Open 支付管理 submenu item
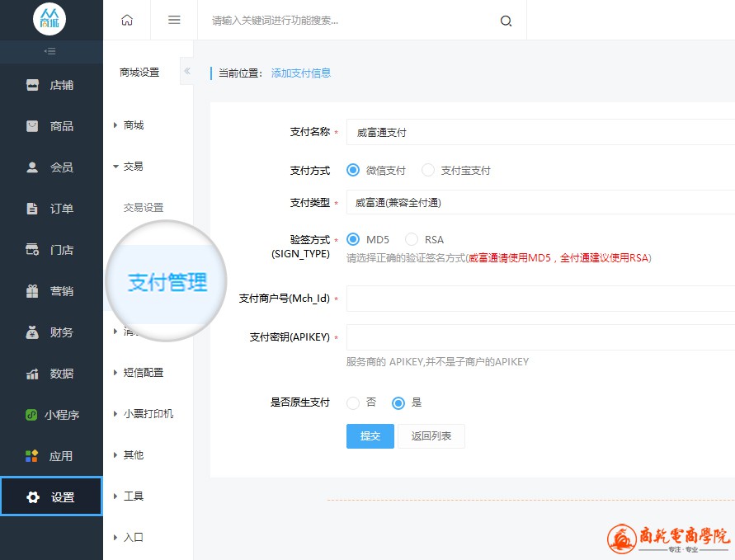Screen dimensions: 735x560 [x=167, y=283]
